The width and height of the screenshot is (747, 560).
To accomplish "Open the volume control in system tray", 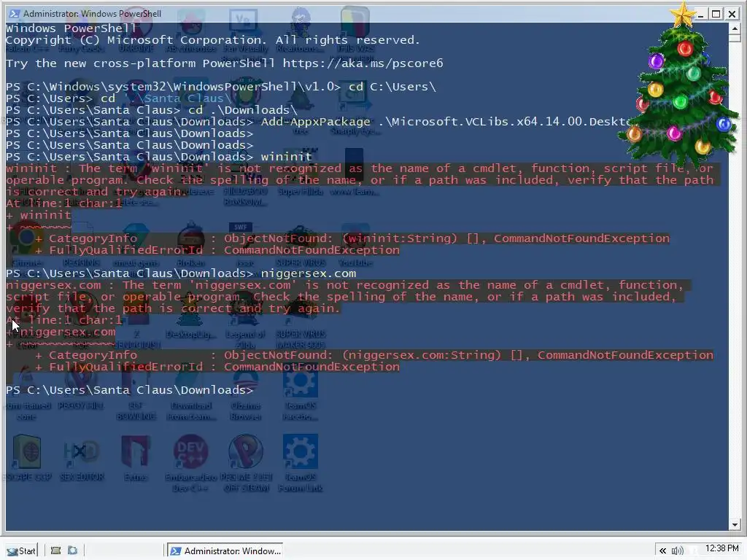I will (x=677, y=551).
